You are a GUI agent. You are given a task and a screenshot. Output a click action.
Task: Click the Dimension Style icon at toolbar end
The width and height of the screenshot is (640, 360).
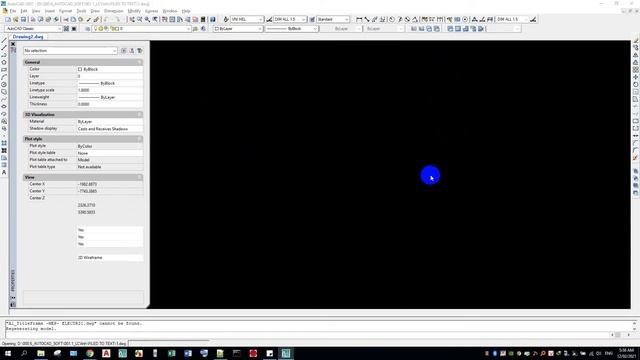[x=533, y=19]
